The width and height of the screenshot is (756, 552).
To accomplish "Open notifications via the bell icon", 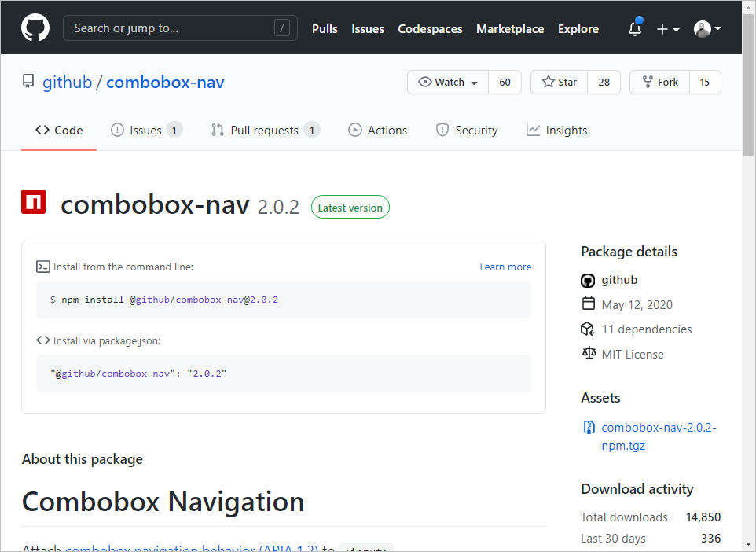I will 634,29.
